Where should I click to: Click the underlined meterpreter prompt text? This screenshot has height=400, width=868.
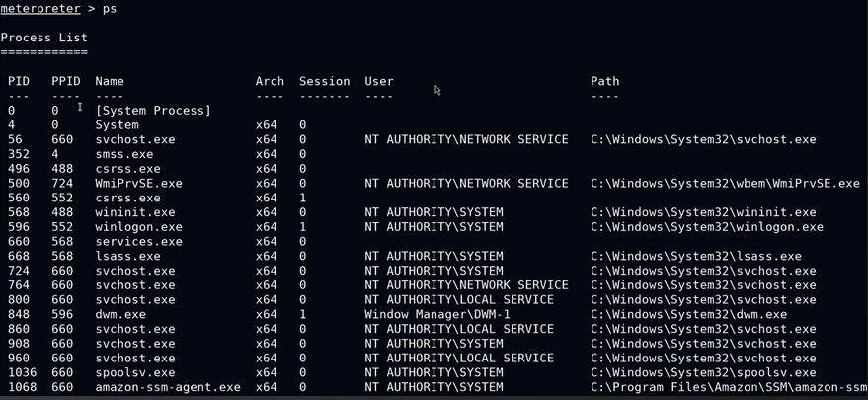(x=40, y=9)
